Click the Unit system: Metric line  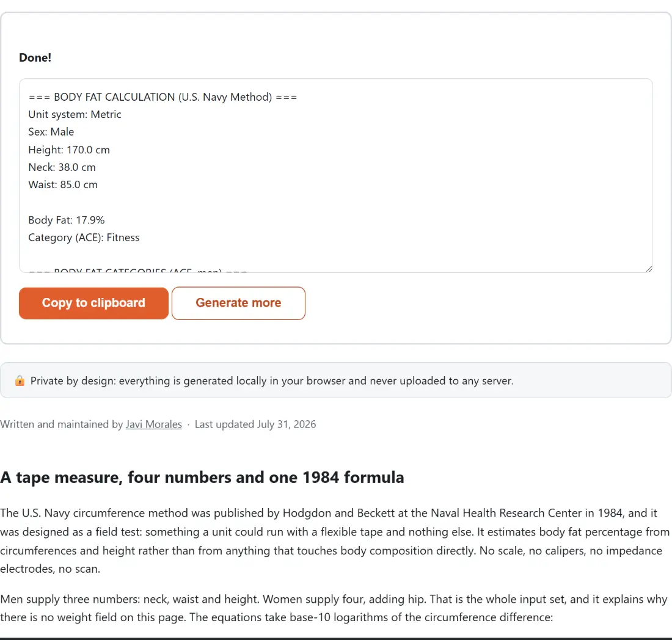(x=75, y=114)
